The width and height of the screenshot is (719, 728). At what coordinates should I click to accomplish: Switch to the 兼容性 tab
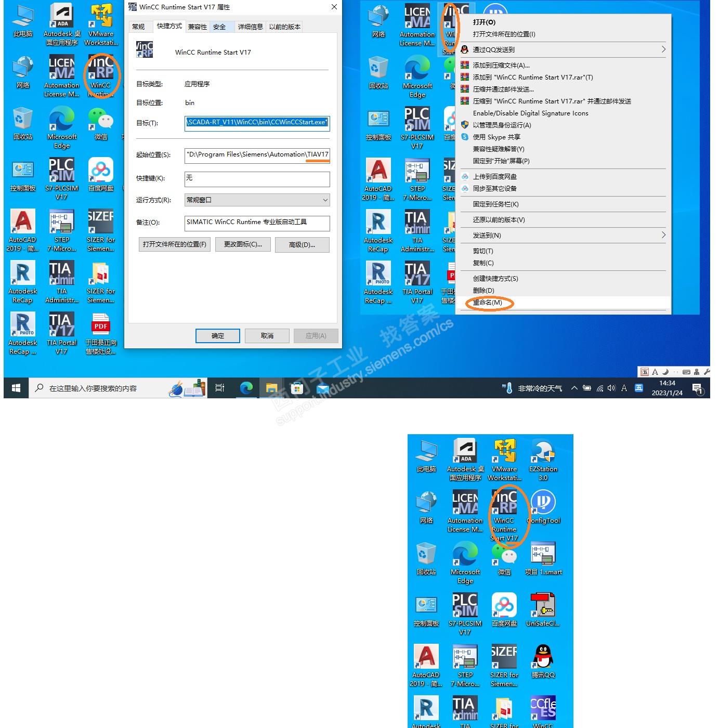coord(198,27)
